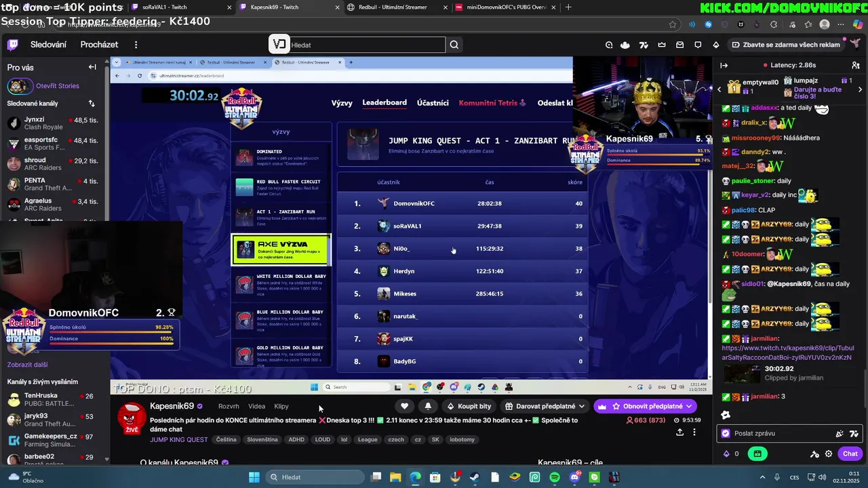
Task: Open volume control in system tray
Action: 821,477
